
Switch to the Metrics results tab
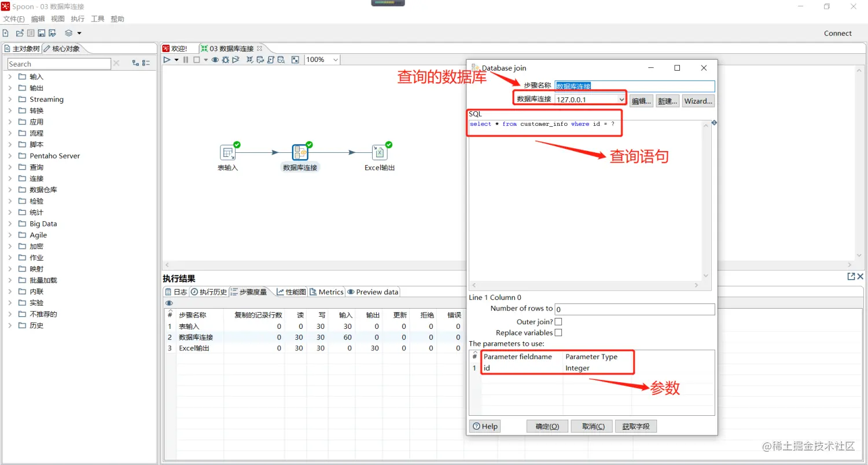click(326, 292)
